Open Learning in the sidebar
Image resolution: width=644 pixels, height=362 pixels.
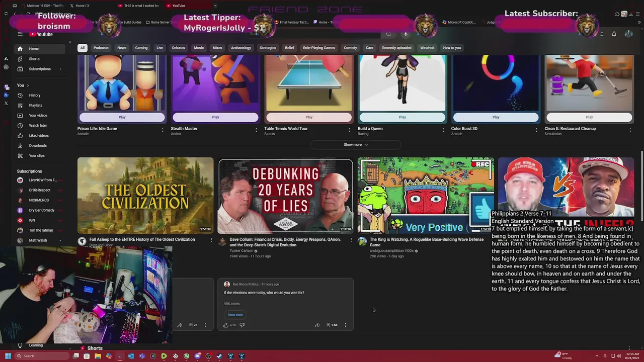[x=36, y=345]
